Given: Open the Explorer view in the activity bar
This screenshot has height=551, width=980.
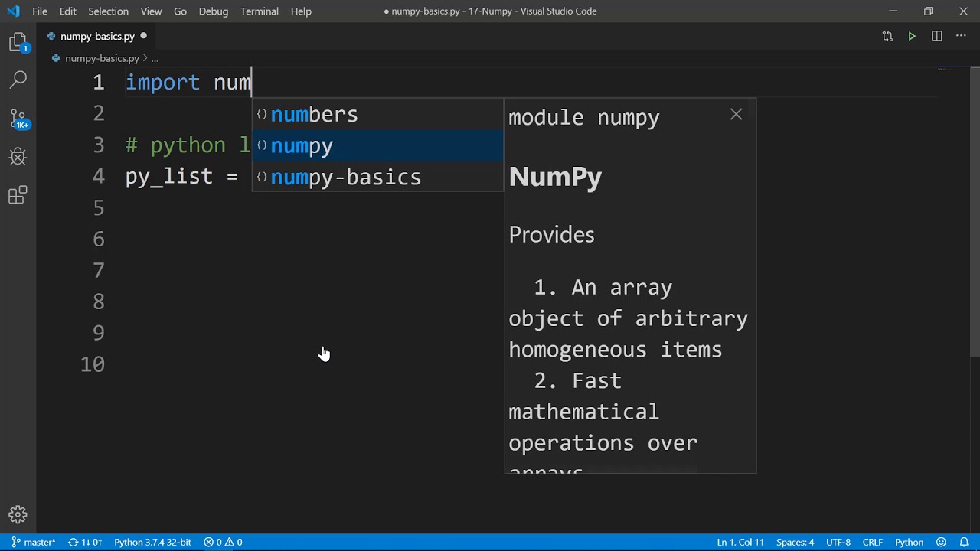Looking at the screenshot, I should (x=18, y=42).
